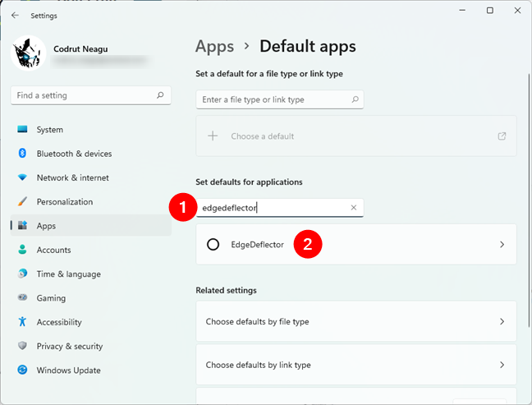Click the file type or link type search field
The height and width of the screenshot is (405, 532).
[x=280, y=99]
